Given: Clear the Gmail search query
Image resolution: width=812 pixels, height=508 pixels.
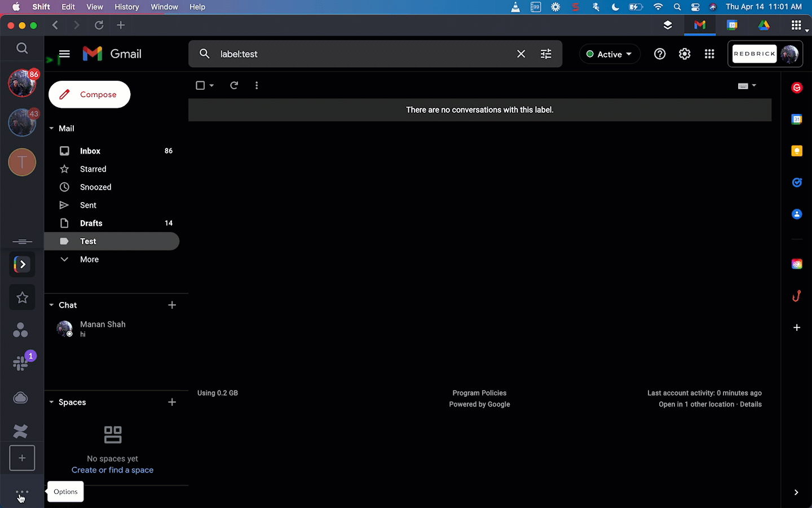Looking at the screenshot, I should tap(521, 54).
